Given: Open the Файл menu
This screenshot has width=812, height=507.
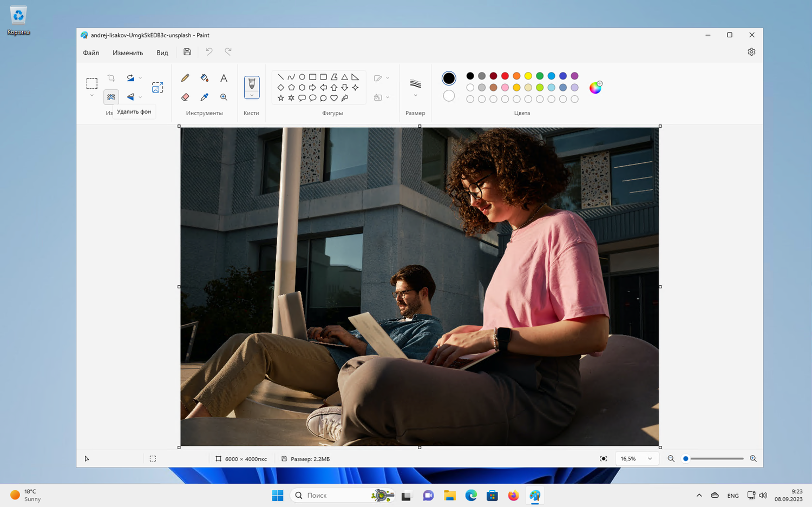Looking at the screenshot, I should click(x=91, y=52).
